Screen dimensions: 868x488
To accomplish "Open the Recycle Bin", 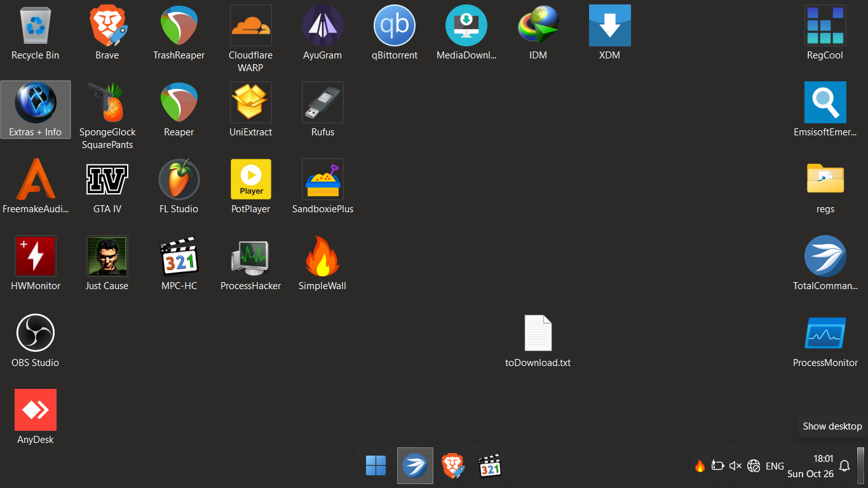I will (x=34, y=25).
